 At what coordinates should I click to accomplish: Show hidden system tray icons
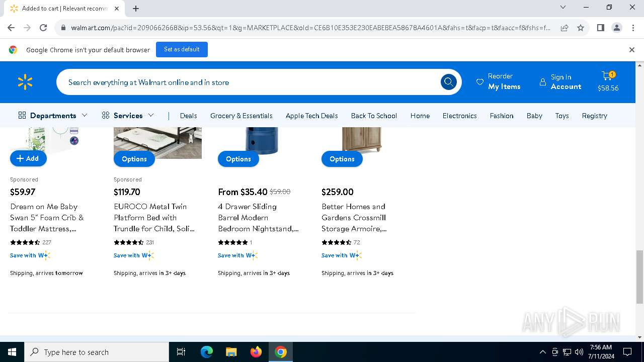pos(542,352)
